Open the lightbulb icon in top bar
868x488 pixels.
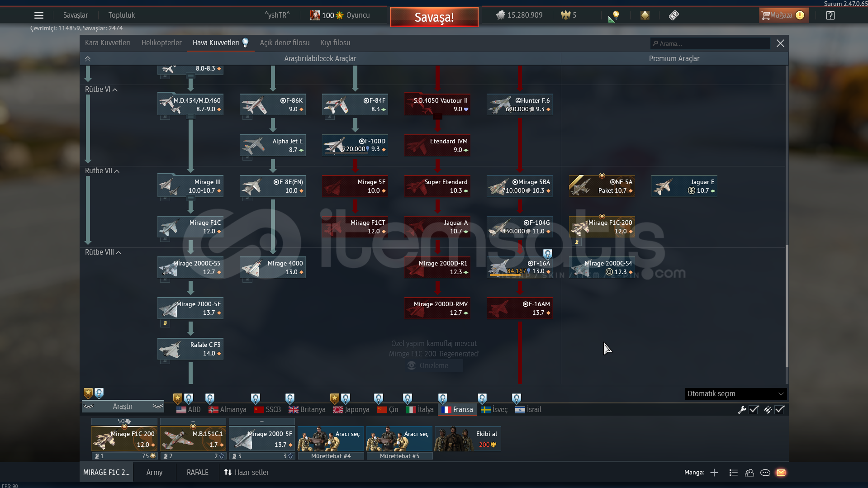pyautogui.click(x=615, y=15)
